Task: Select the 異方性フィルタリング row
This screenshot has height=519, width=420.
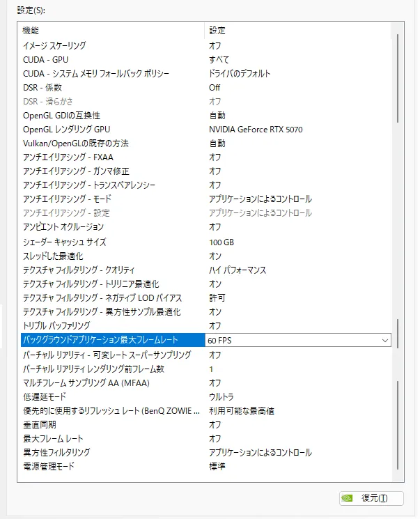Action: point(206,452)
